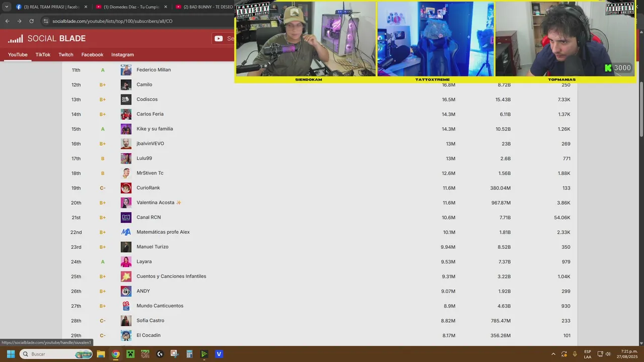
Task: Click the Mundo Canticuentos channel avatar
Action: [x=126, y=306]
